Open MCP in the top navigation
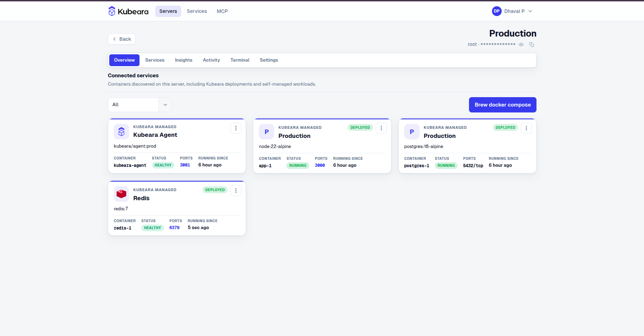 [x=222, y=11]
